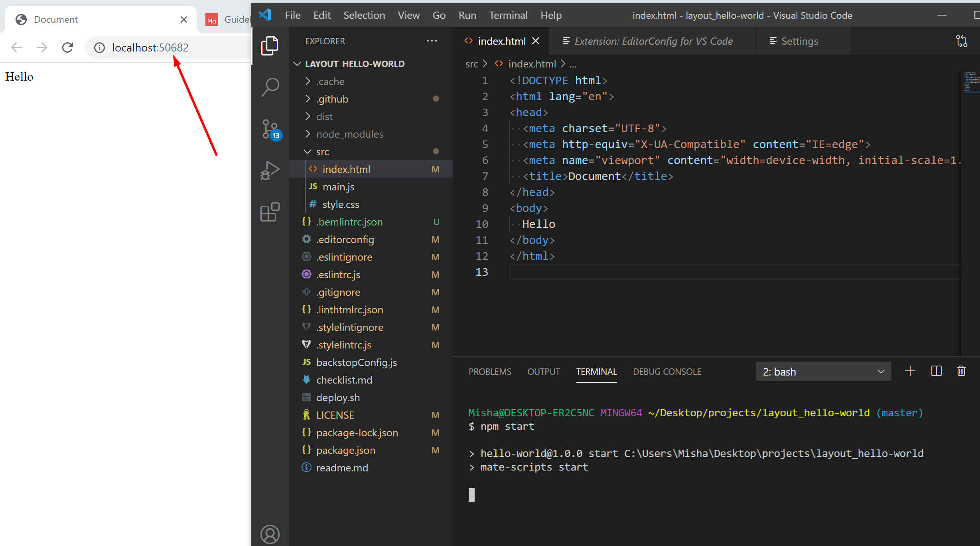
Task: Open the View menu
Action: [409, 15]
